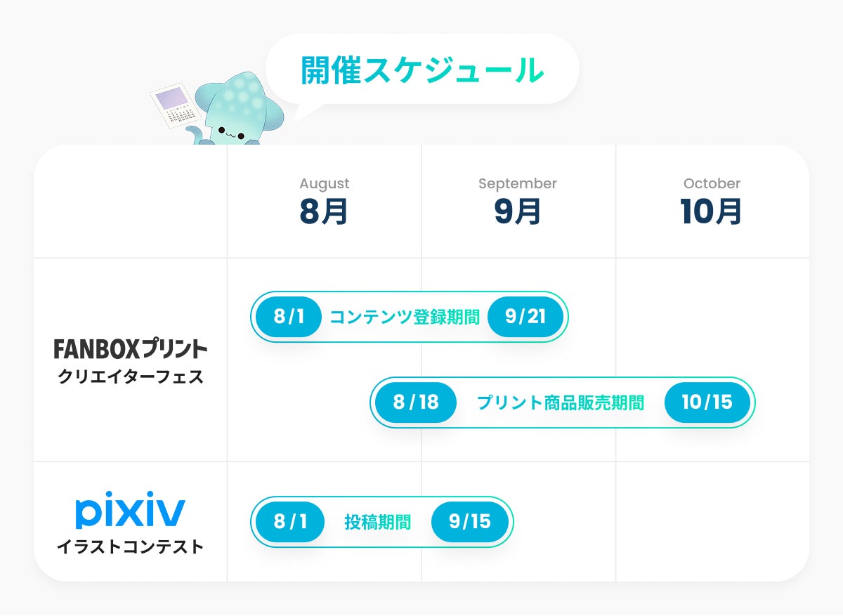Viewport: 843px width, 616px height.
Task: Click the 9月 September column header
Action: pyautogui.click(x=518, y=201)
